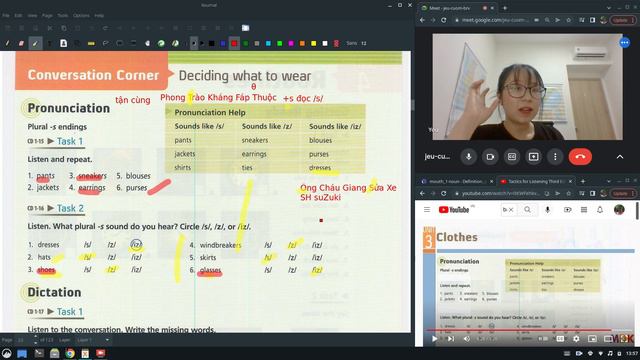The width and height of the screenshot is (640, 360).
Task: Open tab search dropdown in Meet window
Action: point(609,8)
